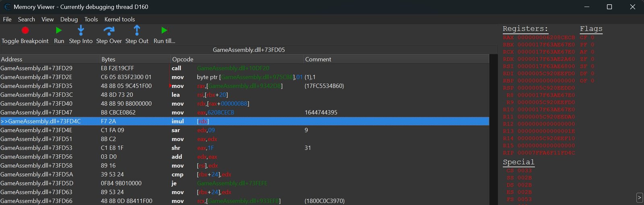Click the Step Out up-arrow icon
The width and height of the screenshot is (644, 205).
click(x=137, y=30)
